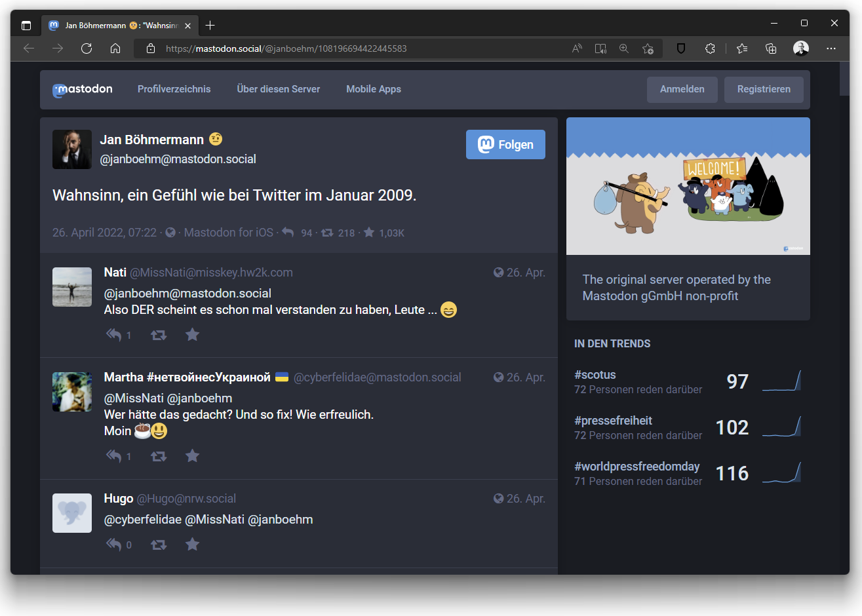The height and width of the screenshot is (616, 862).
Task: Favourite Martha's post with the star
Action: coord(192,456)
